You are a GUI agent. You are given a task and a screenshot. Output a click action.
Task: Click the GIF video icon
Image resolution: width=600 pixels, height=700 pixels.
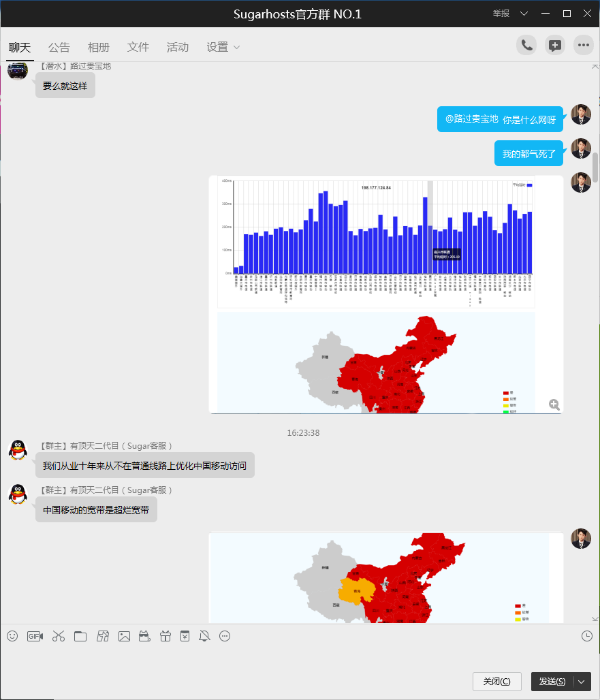click(35, 636)
